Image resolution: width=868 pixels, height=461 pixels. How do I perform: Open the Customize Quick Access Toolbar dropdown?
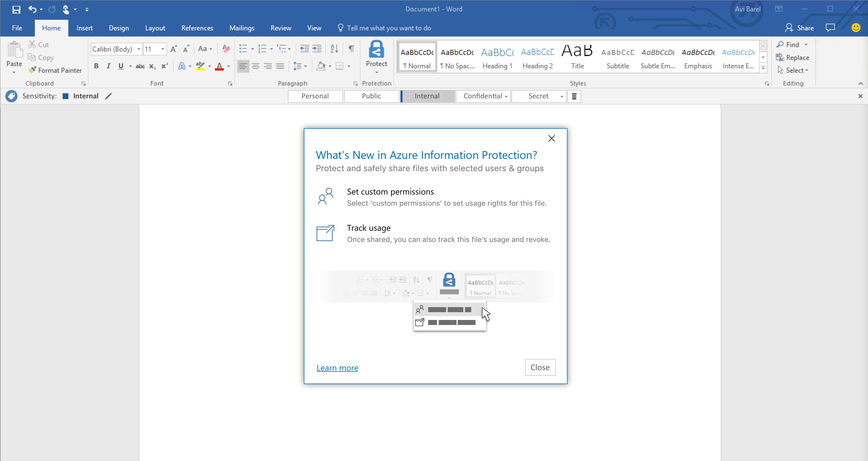click(x=87, y=9)
